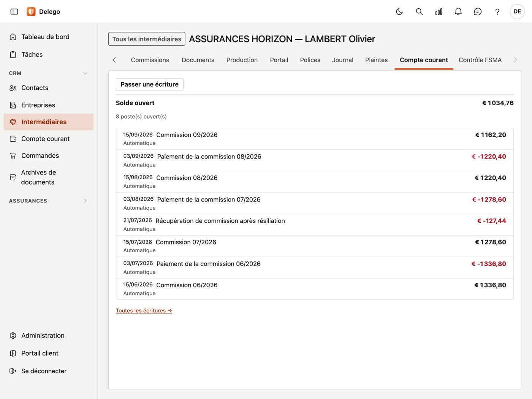Open the search magnifier icon

419,11
